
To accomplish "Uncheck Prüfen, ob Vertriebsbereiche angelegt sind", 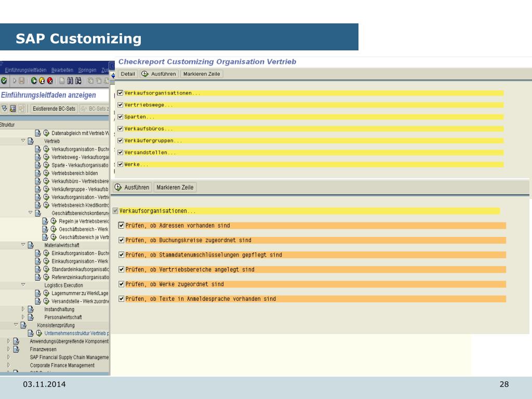I will click(x=121, y=270).
